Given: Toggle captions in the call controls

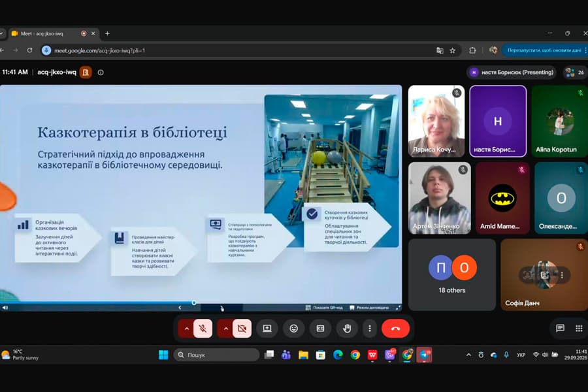Looking at the screenshot, I should tap(320, 329).
